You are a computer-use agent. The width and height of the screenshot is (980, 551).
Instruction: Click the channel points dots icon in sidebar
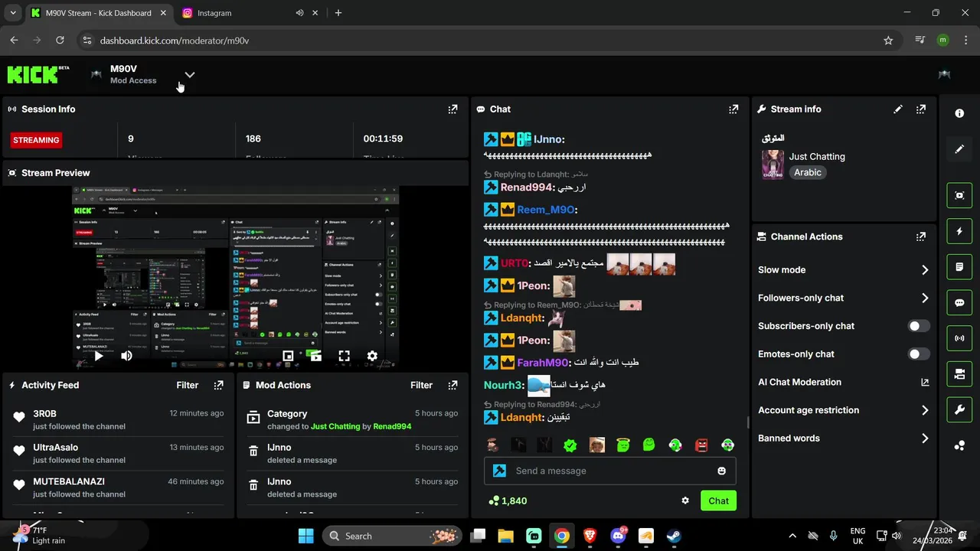coord(959,445)
